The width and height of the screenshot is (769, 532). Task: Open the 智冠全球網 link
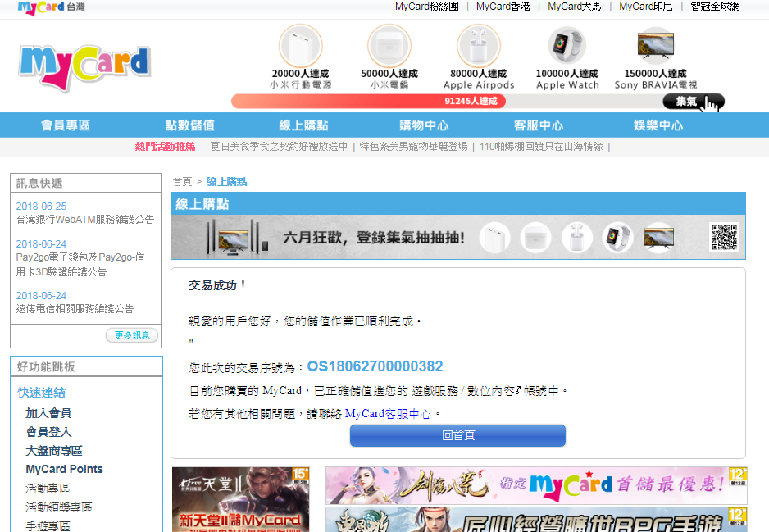[715, 7]
